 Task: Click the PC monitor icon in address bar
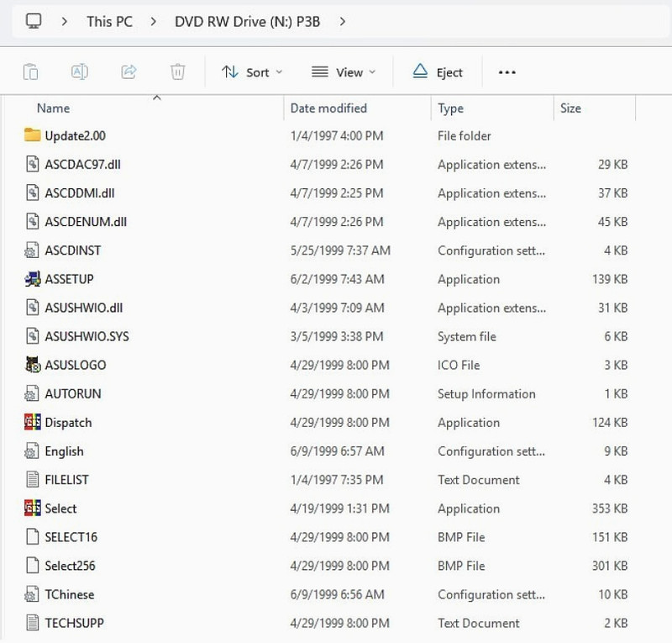pos(34,21)
